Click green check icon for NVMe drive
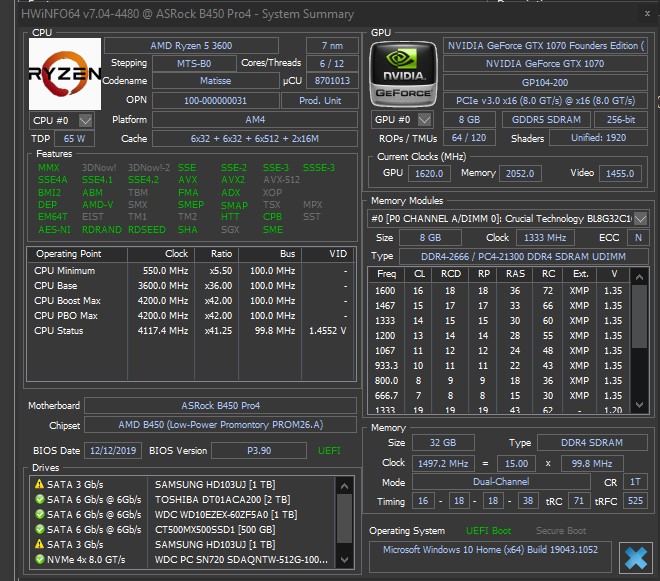 coord(40,560)
